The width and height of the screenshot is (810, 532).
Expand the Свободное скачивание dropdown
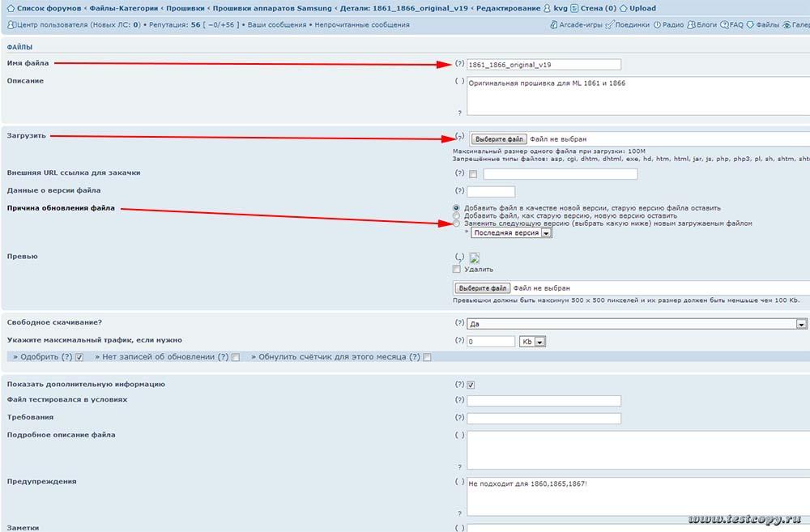click(801, 324)
